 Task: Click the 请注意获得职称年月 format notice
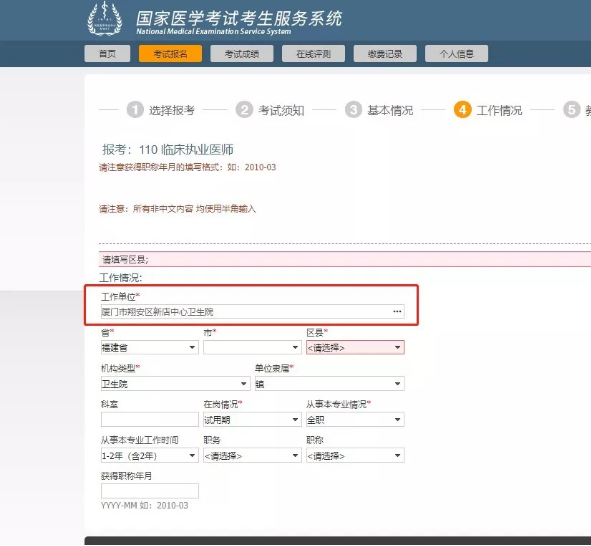point(188,167)
